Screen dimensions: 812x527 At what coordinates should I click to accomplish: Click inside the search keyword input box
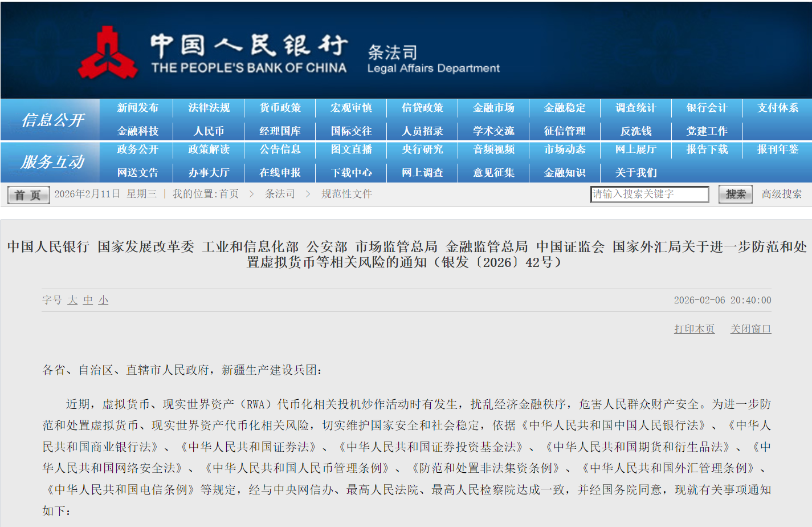click(x=650, y=194)
